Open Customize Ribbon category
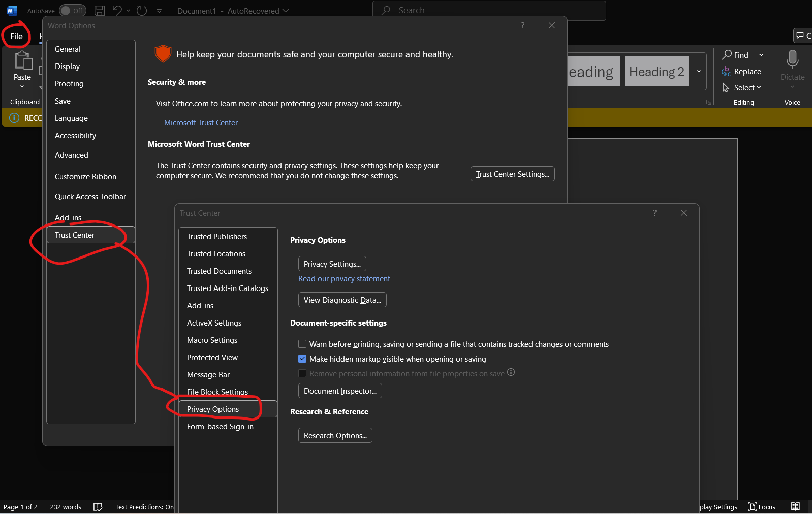 91,177
